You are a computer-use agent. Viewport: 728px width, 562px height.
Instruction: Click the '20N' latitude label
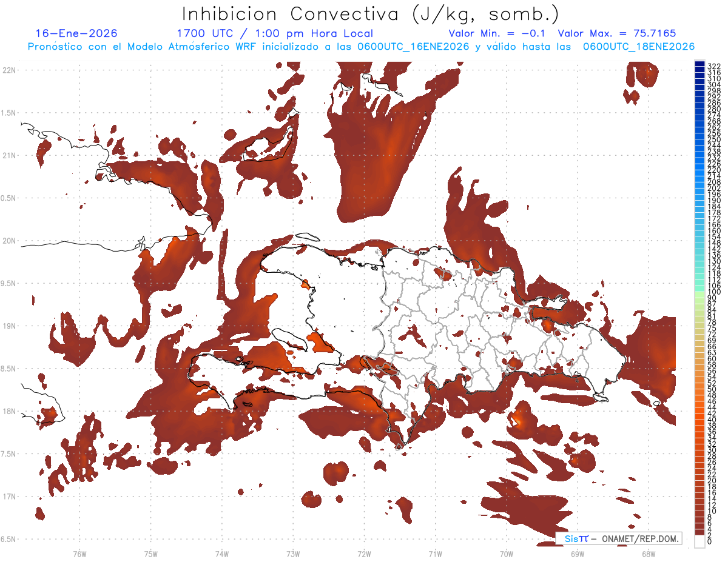click(x=10, y=241)
